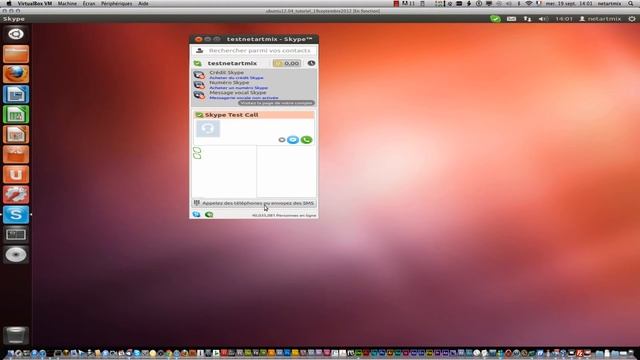
Task: Click the add contact icon beside search
Action: tap(199, 51)
